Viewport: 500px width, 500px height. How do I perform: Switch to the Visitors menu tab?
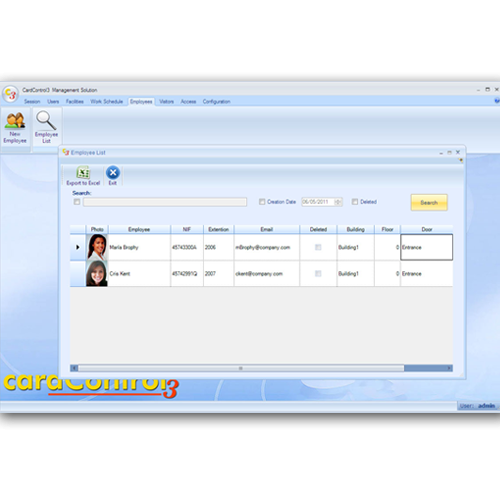click(166, 101)
